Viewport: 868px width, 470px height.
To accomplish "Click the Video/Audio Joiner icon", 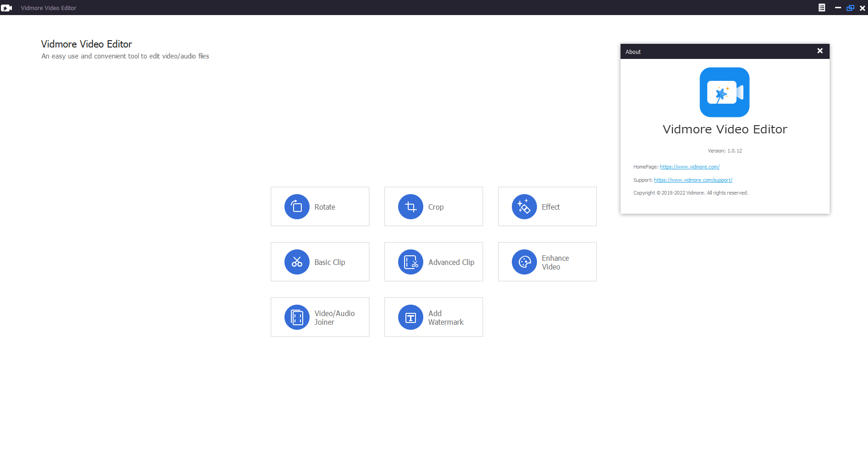I will tap(297, 317).
